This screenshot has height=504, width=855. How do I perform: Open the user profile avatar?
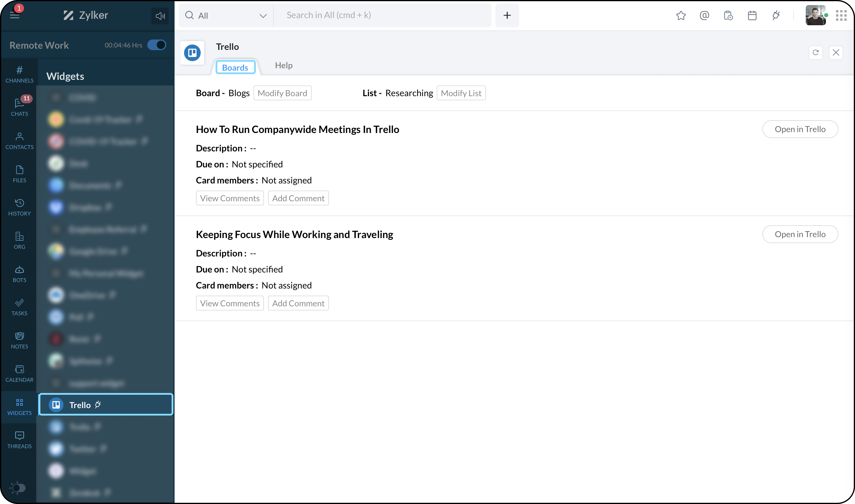tap(816, 15)
